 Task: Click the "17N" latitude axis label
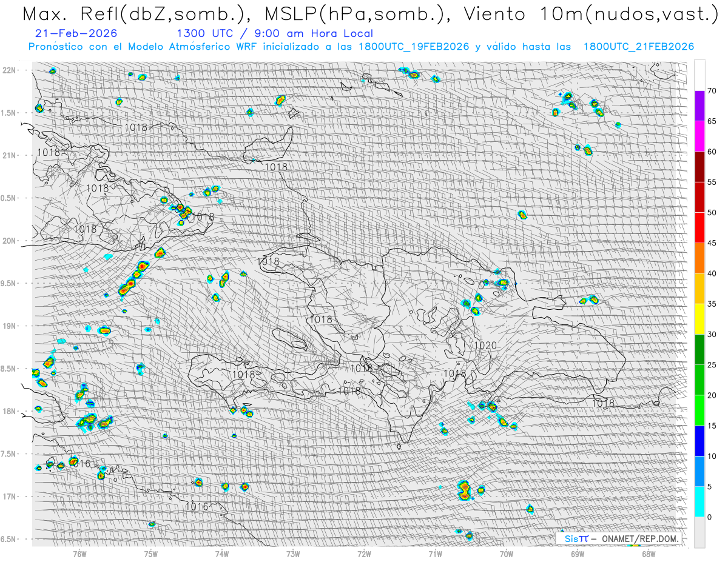10,496
